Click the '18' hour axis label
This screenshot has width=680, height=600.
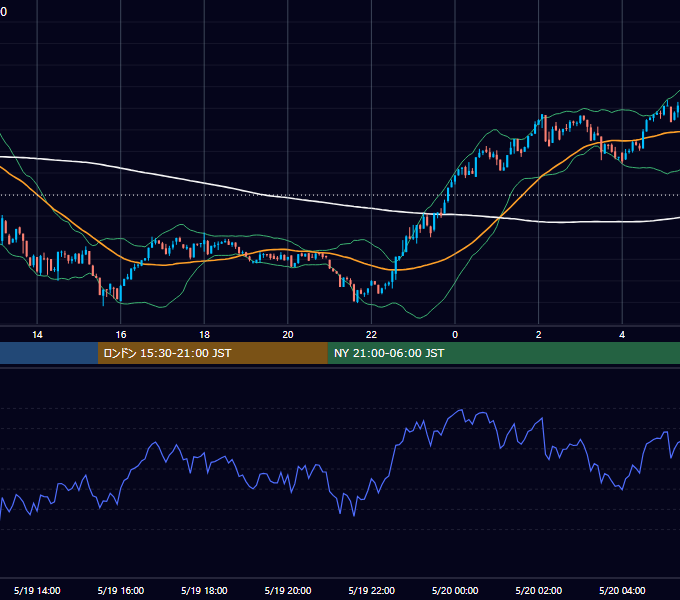pos(204,335)
